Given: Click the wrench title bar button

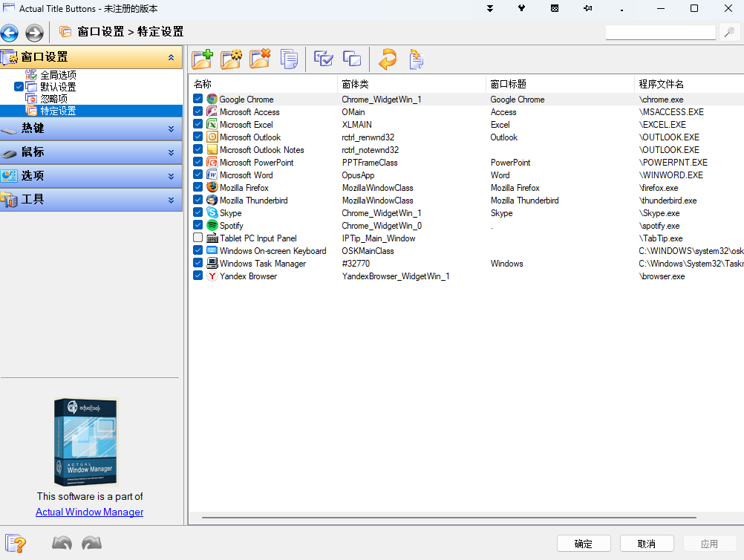Looking at the screenshot, I should click(521, 8).
